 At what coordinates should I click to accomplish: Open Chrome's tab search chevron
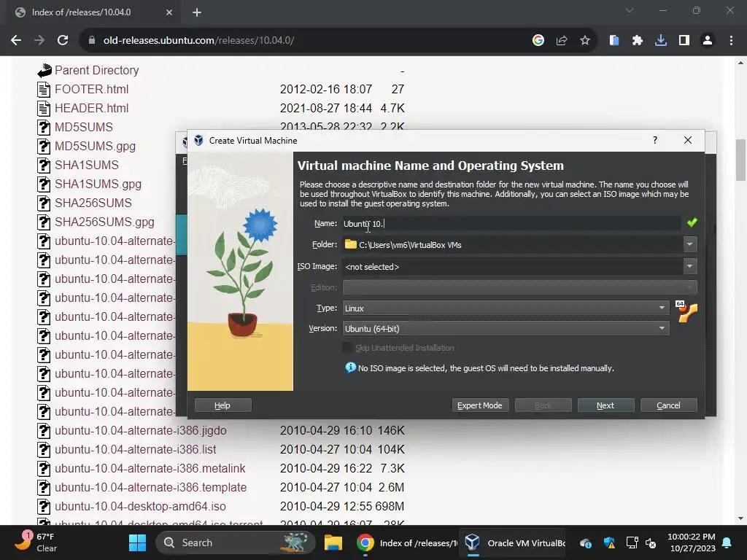tap(630, 10)
